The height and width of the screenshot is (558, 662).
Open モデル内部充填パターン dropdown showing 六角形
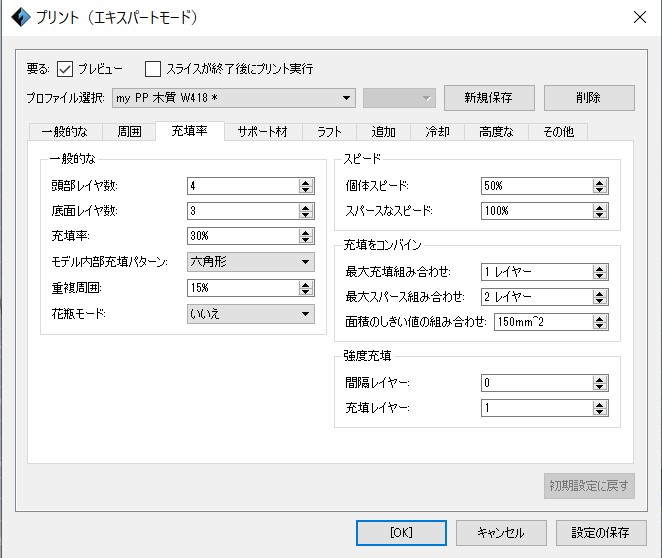(251, 262)
